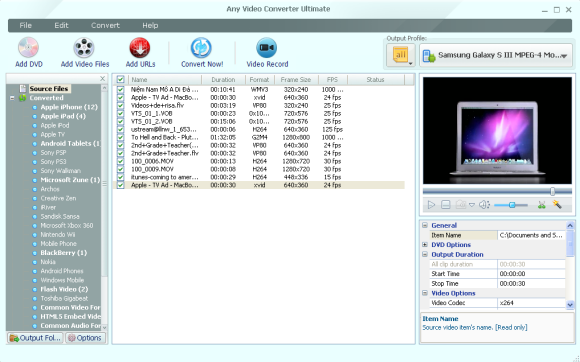
Task: Click the green Converted folder icon
Action: (x=23, y=98)
